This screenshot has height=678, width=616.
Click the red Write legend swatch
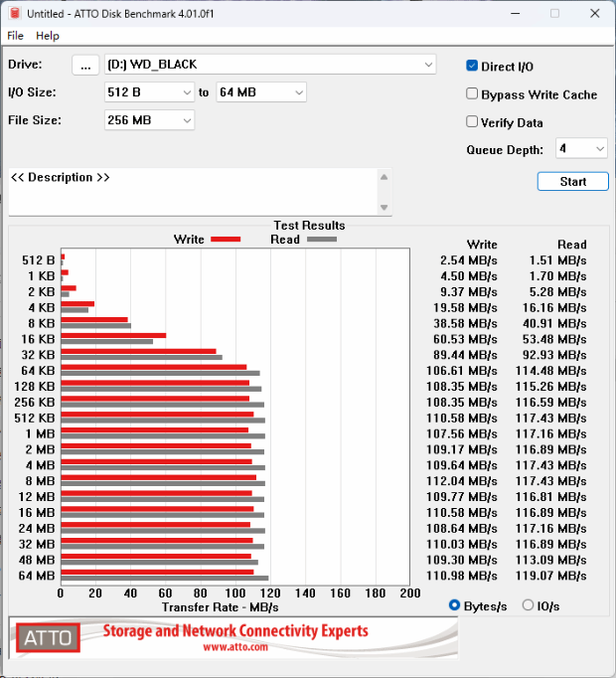226,240
